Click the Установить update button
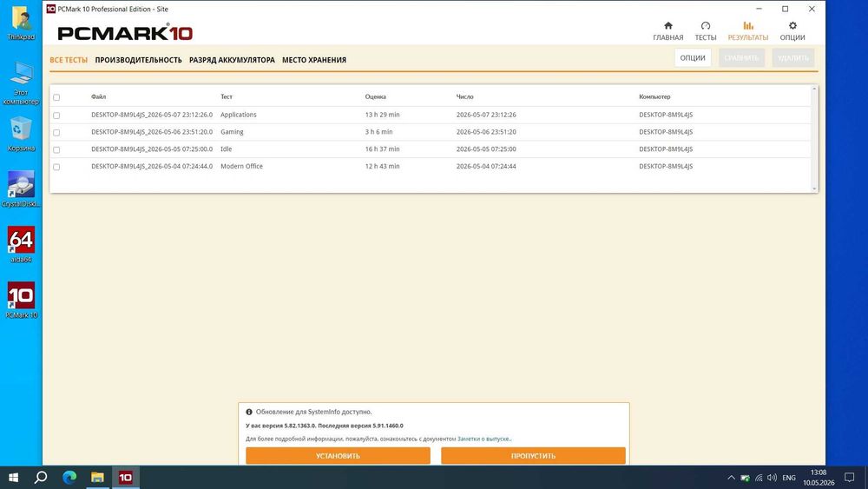This screenshot has width=868, height=489. point(338,456)
